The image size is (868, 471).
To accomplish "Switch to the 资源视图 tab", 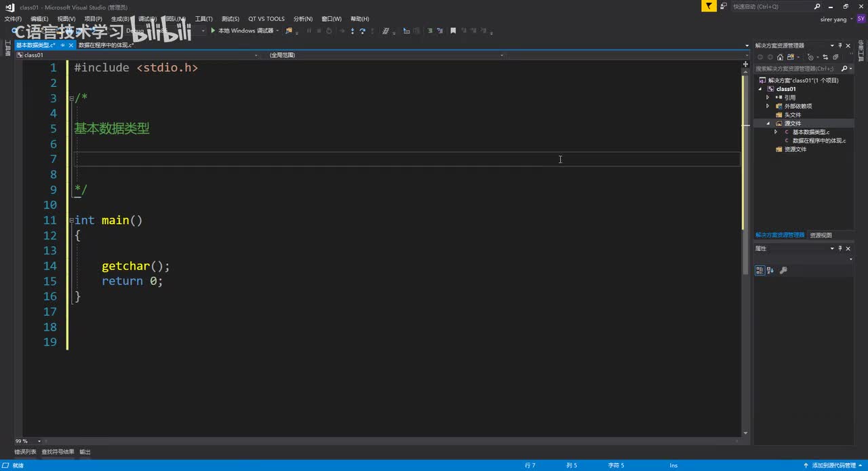I will click(x=821, y=235).
